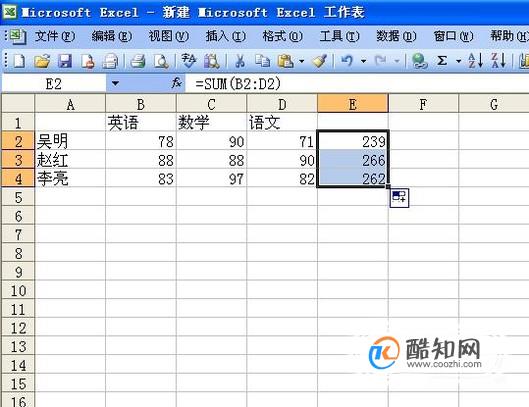Screen dimensions: 529x407
Task: Select column F header
Action: [x=423, y=104]
